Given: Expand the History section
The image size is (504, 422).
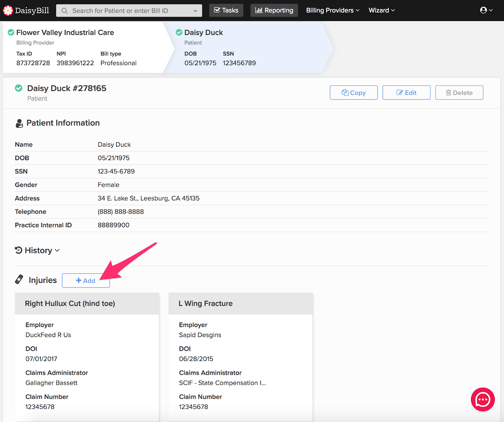Looking at the screenshot, I should coord(37,250).
